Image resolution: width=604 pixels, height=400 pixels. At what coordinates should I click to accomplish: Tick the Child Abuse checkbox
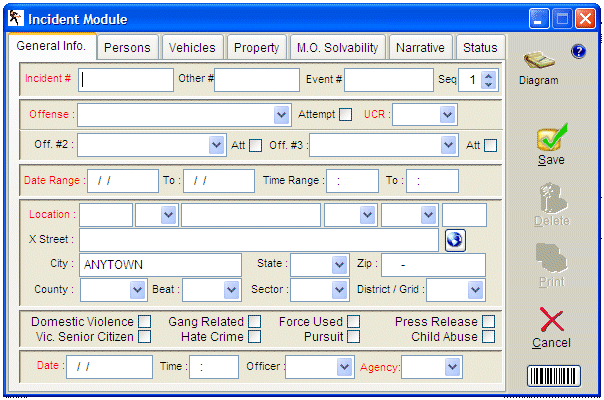pyautogui.click(x=488, y=336)
